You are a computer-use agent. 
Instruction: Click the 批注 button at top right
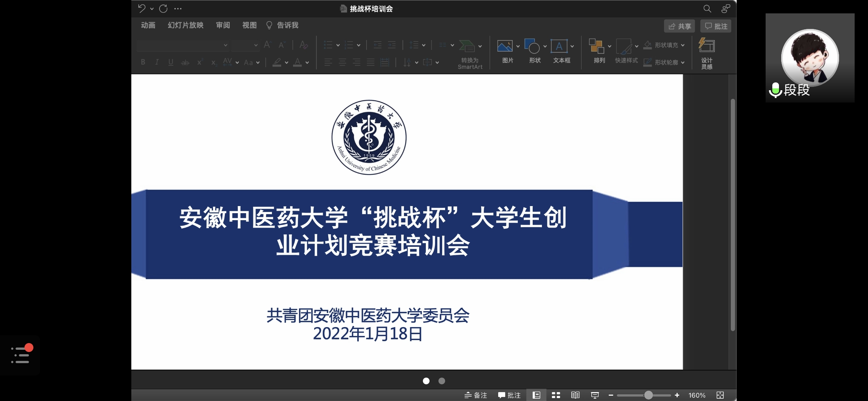click(716, 26)
